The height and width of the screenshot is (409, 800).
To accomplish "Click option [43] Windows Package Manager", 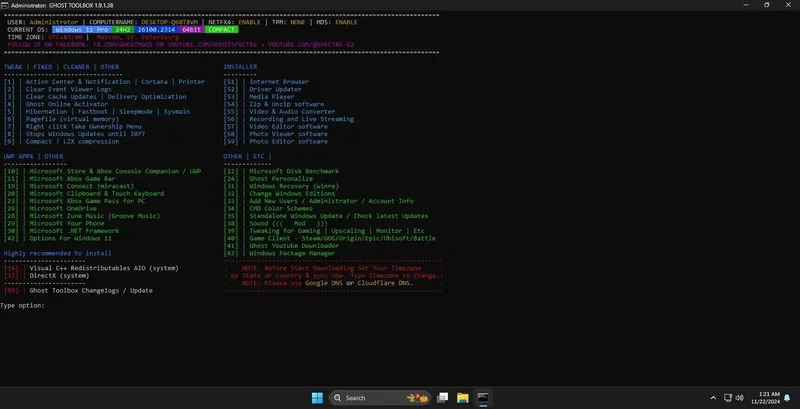I will [279, 253].
